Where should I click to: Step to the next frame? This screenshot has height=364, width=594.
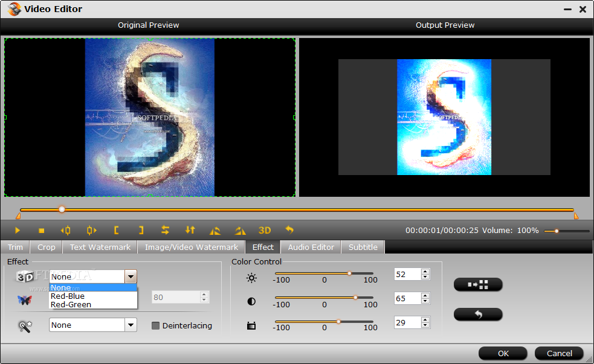point(91,230)
